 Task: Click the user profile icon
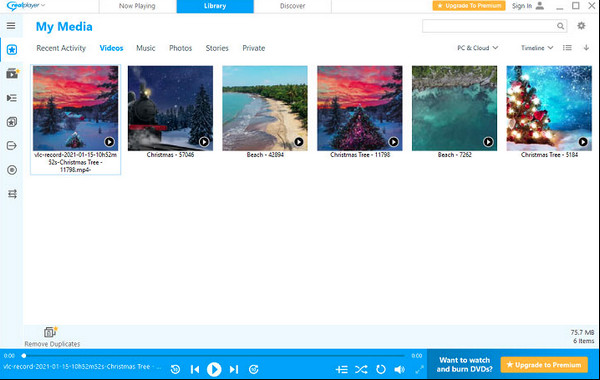pos(540,6)
